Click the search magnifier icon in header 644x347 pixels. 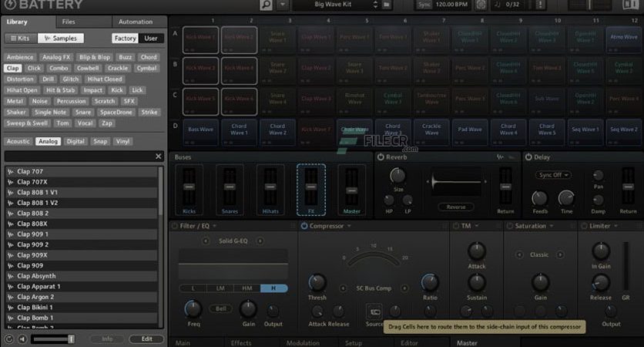click(x=266, y=5)
